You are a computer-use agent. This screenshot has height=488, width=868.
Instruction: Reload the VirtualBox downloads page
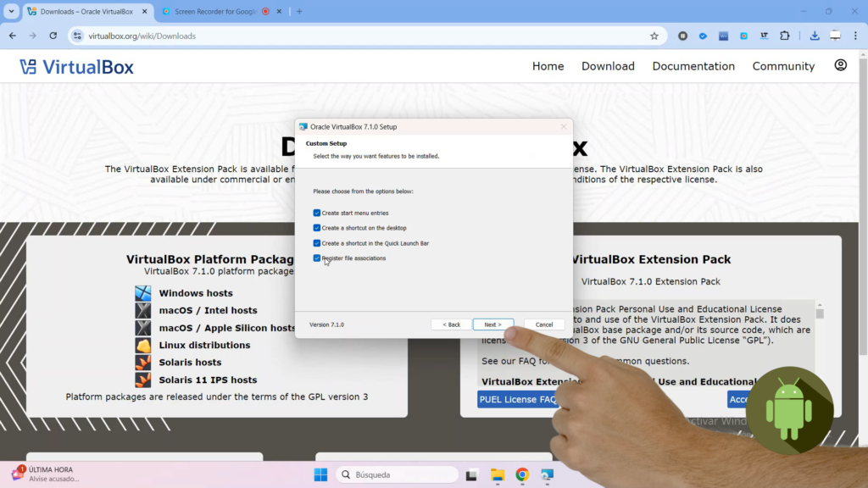click(x=53, y=36)
